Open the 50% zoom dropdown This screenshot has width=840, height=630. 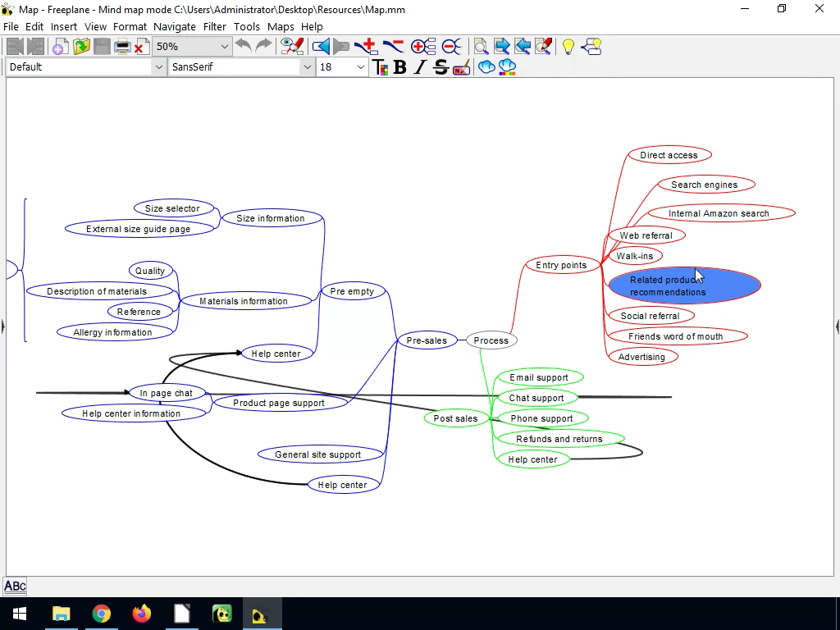click(x=192, y=47)
